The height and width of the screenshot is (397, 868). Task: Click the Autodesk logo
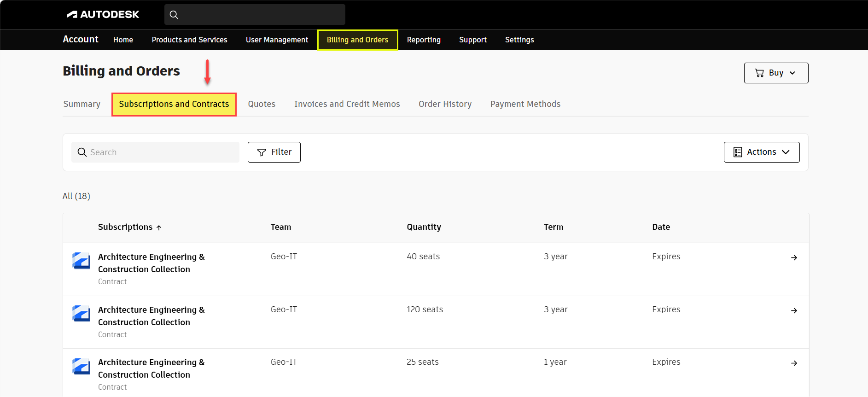point(103,14)
